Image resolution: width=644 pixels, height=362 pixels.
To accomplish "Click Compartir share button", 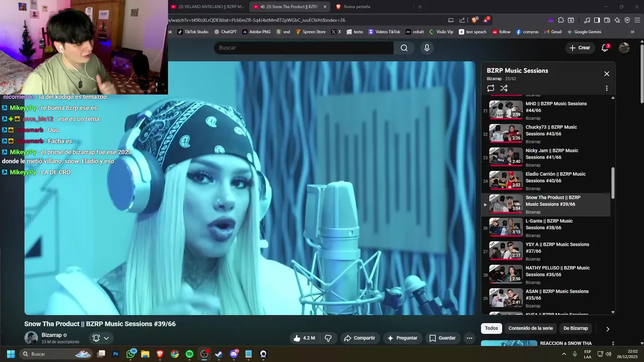I will [359, 338].
